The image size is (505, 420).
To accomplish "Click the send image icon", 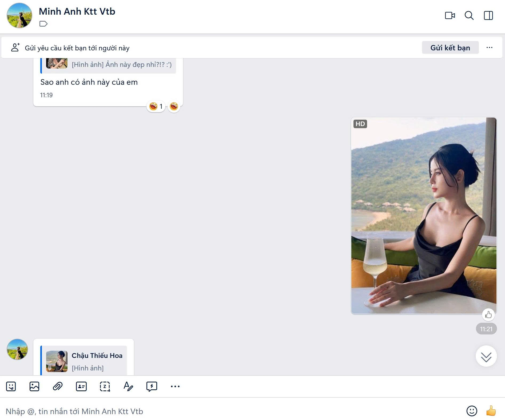I will [34, 386].
